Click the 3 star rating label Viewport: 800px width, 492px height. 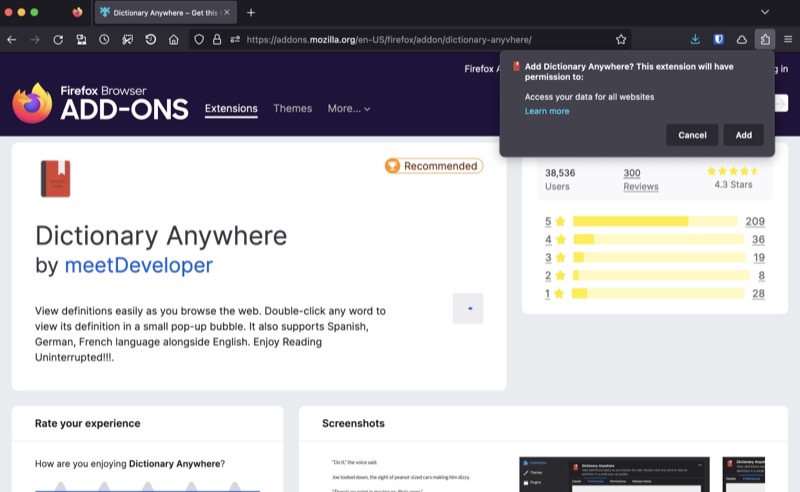(555, 257)
